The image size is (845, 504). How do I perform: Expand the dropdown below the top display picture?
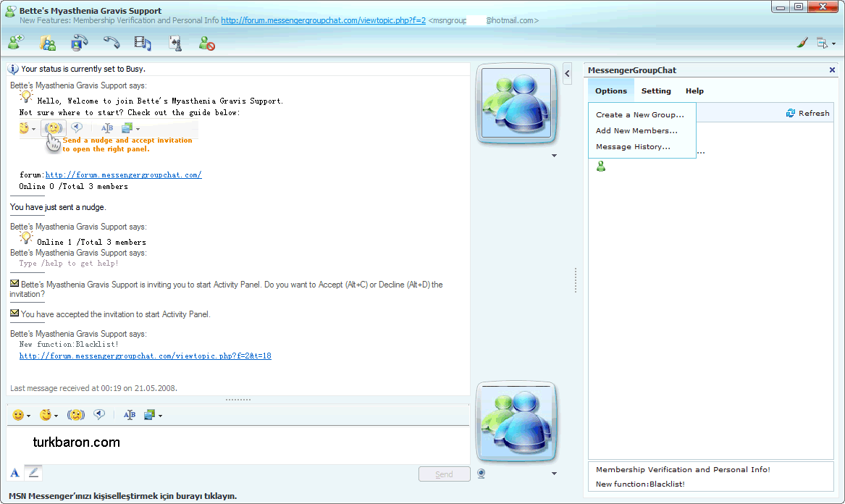pyautogui.click(x=554, y=156)
